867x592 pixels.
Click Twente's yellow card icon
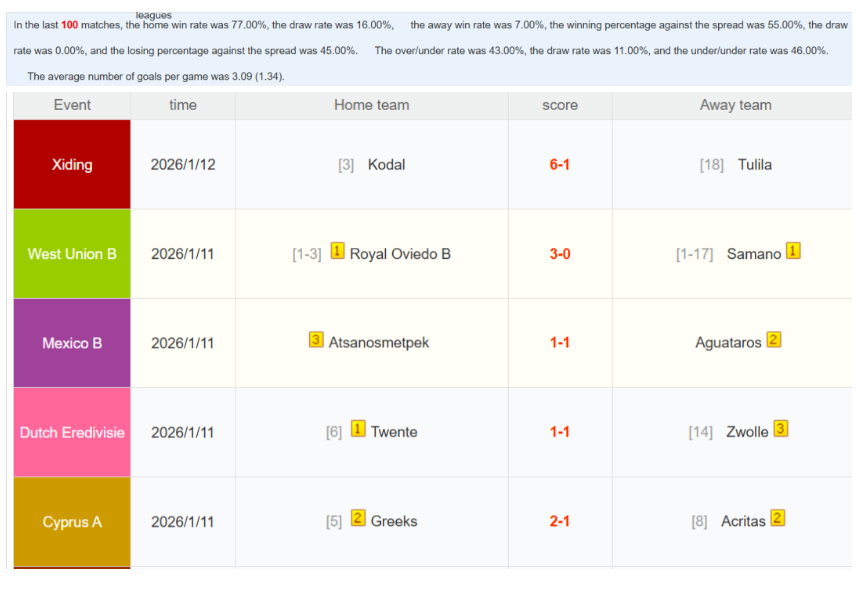[x=358, y=430]
